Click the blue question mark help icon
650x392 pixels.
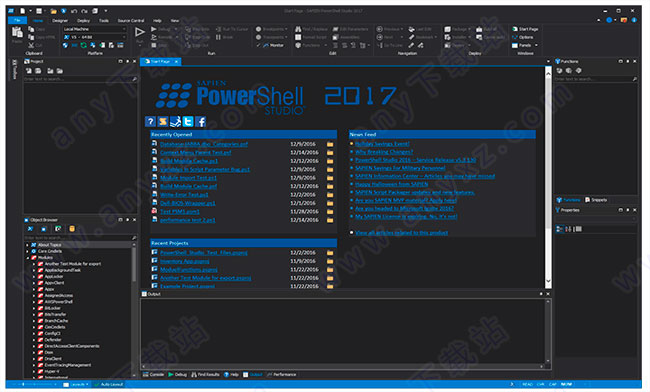[150, 121]
